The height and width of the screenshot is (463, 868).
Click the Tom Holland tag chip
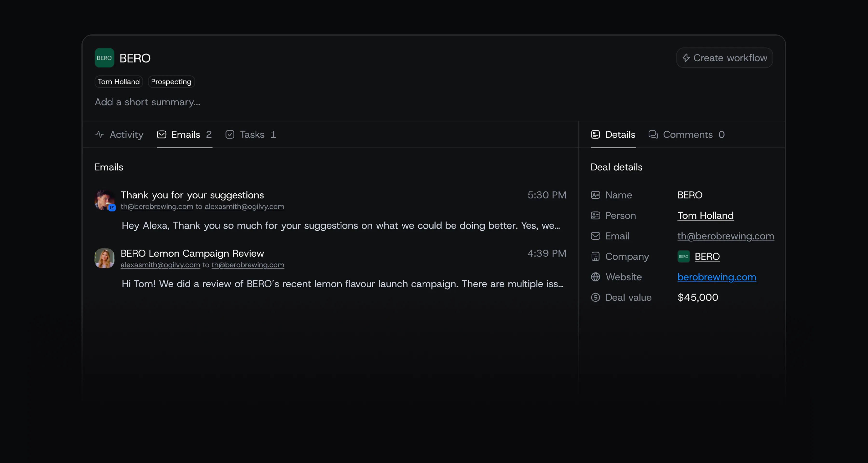tap(119, 82)
